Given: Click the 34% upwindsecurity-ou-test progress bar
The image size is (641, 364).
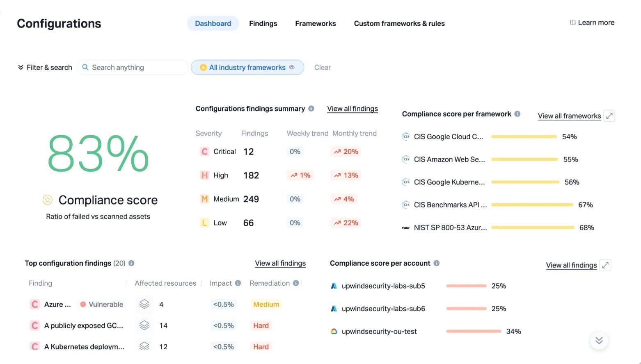Looking at the screenshot, I should [x=474, y=331].
